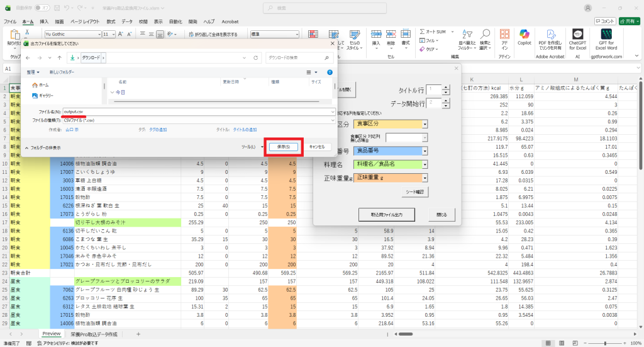
Task: Expand the 正味重量g column dropdown
Action: [425, 178]
